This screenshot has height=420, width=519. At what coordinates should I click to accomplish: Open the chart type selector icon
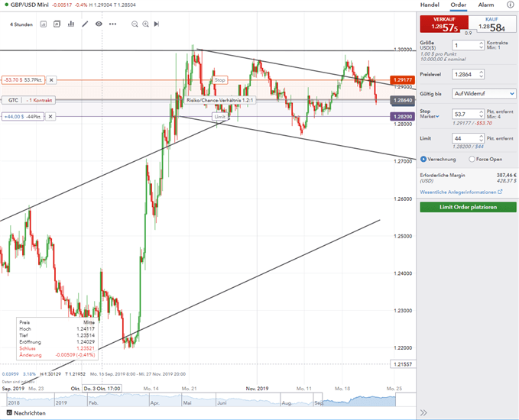click(44, 24)
